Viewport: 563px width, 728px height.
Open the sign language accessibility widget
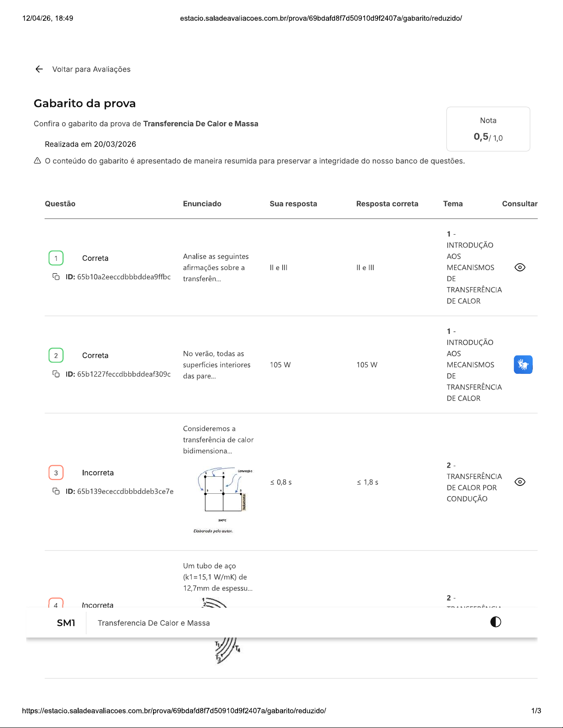coord(523,365)
